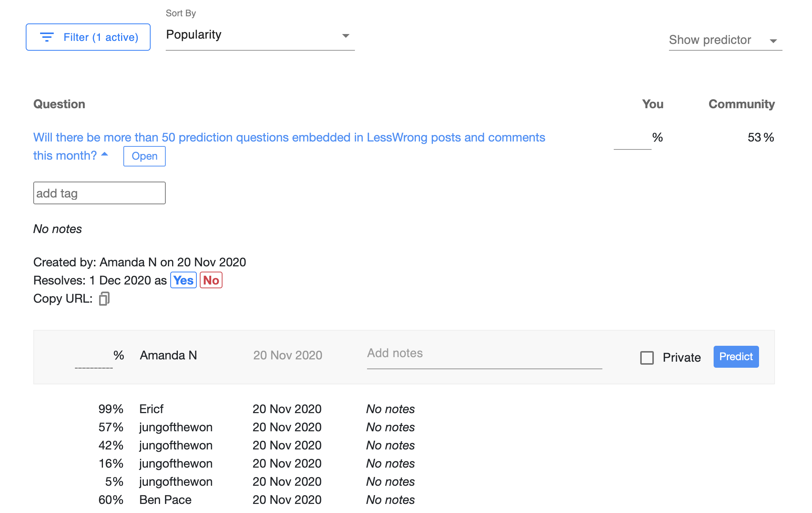The image size is (812, 513).
Task: Focus the add tag input field
Action: (x=99, y=193)
